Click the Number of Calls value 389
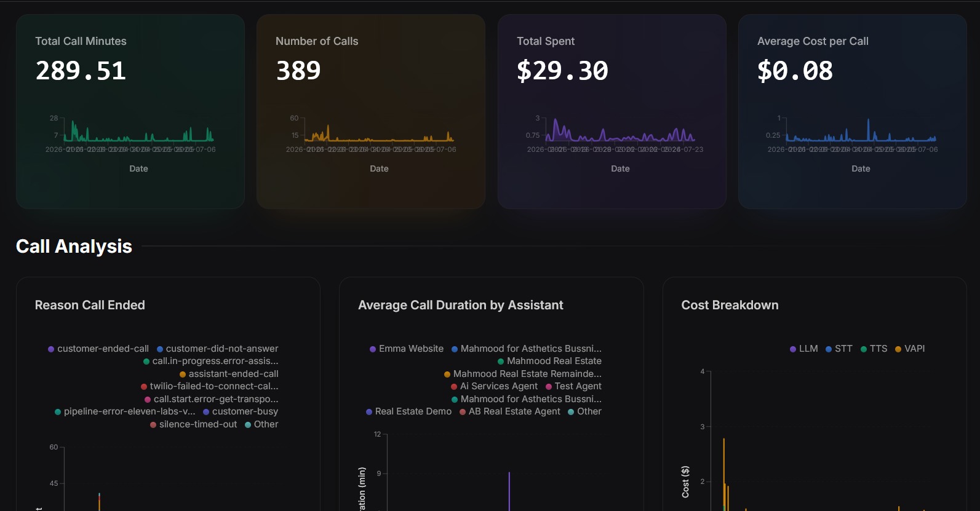 click(298, 71)
